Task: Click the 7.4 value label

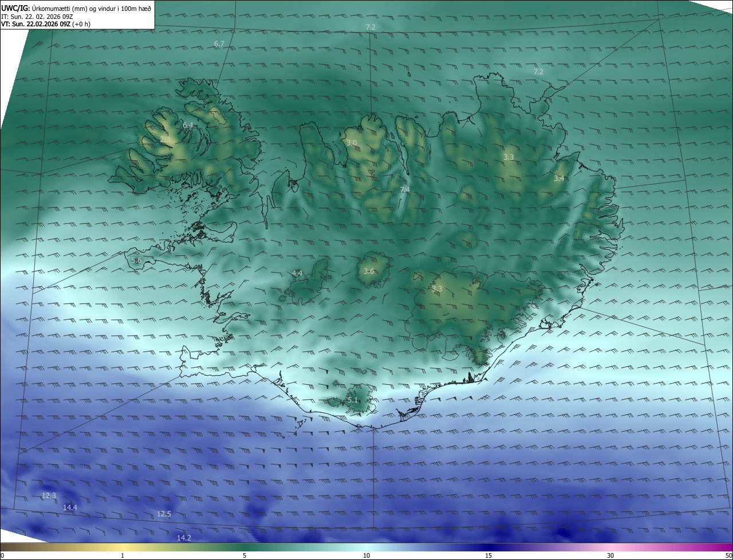Action: click(405, 190)
